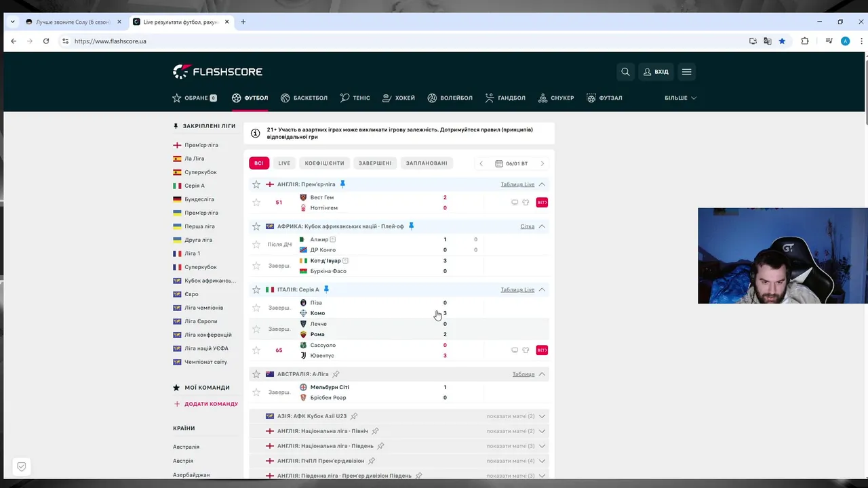Open Хокей sport section
Image resolution: width=868 pixels, height=488 pixels.
399,98
